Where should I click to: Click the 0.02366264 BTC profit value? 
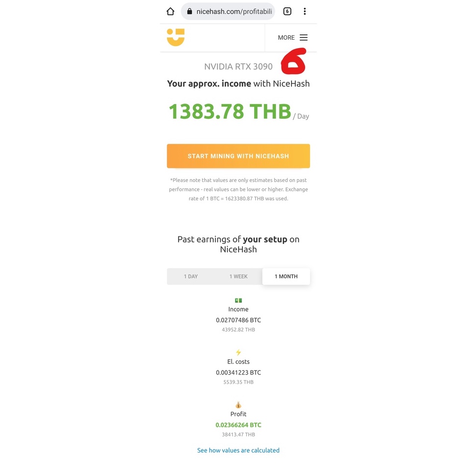coord(238,425)
